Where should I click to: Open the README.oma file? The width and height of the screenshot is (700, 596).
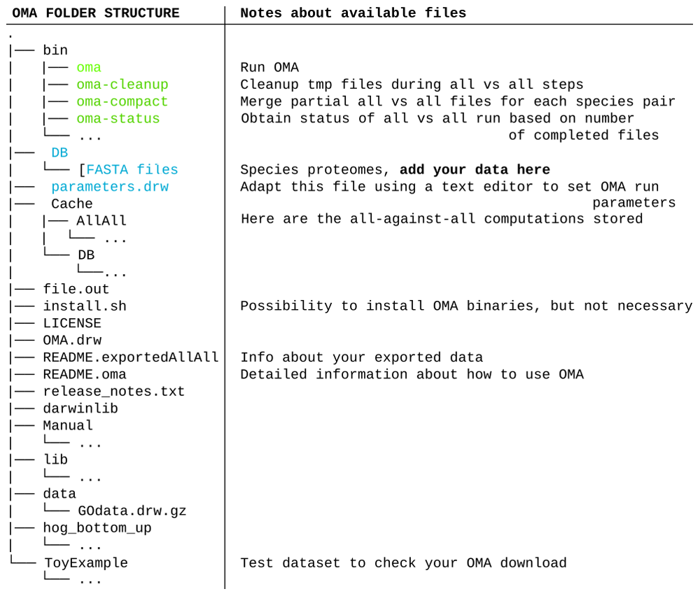click(x=85, y=374)
